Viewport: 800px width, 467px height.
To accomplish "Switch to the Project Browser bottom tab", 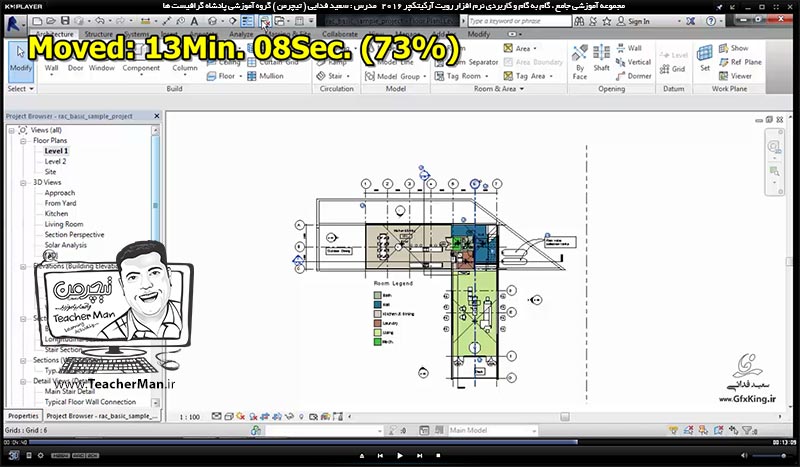I will point(102,416).
